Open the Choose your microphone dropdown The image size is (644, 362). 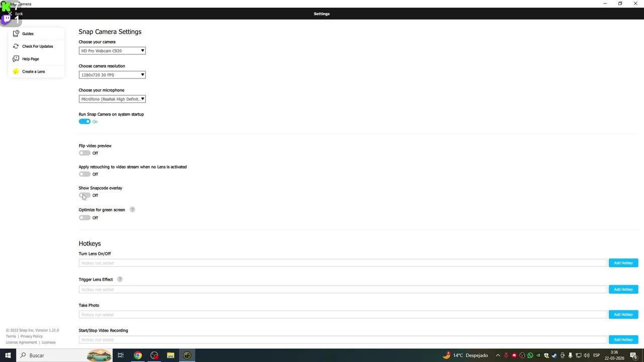(x=112, y=99)
